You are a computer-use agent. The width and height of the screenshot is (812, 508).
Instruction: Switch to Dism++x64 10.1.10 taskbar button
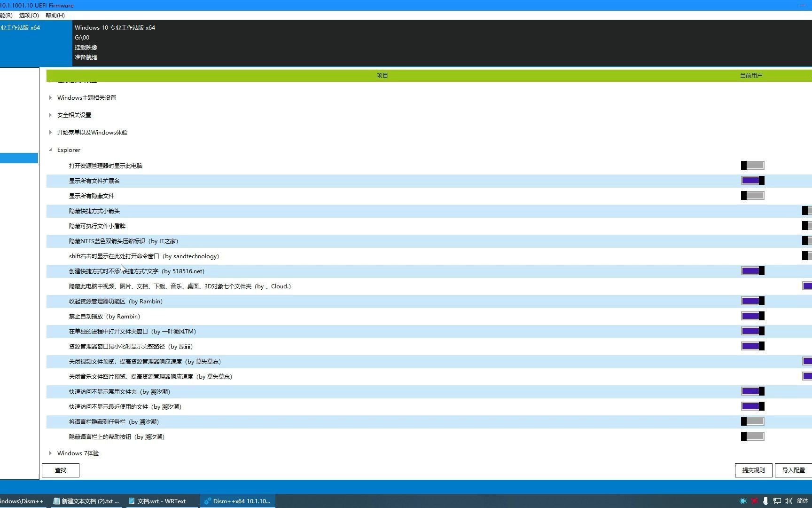tap(238, 501)
